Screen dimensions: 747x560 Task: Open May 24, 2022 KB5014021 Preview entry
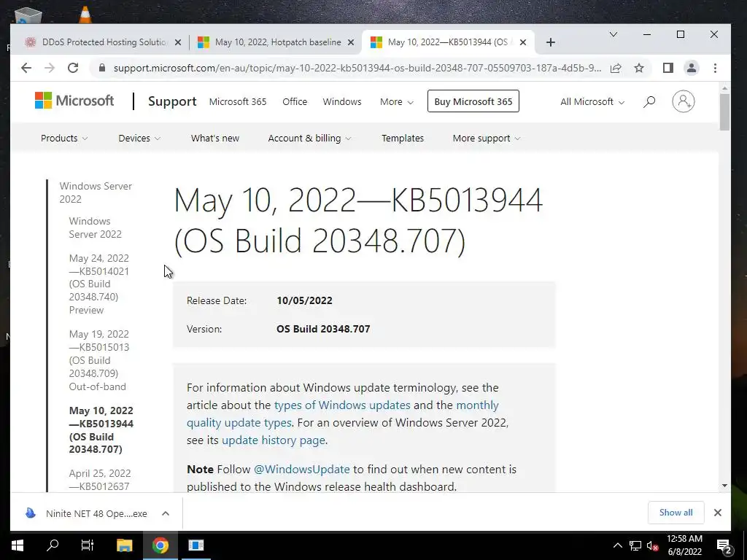tap(100, 284)
